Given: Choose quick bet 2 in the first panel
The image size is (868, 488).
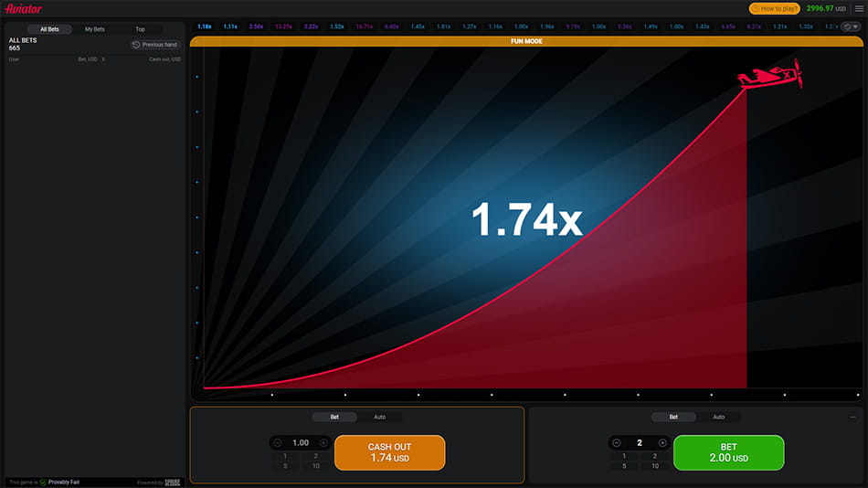Looking at the screenshot, I should tap(316, 456).
